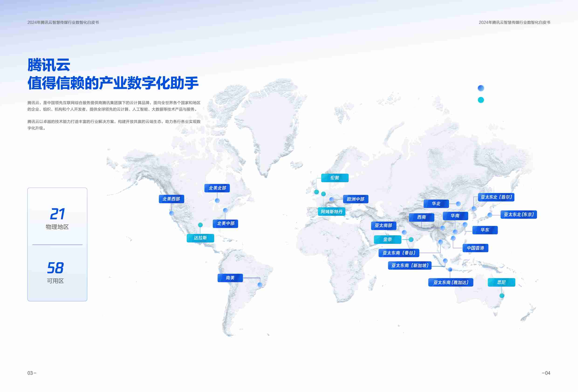Select the 亚太东南(曼谷) label
The height and width of the screenshot is (392, 578).
[399, 253]
